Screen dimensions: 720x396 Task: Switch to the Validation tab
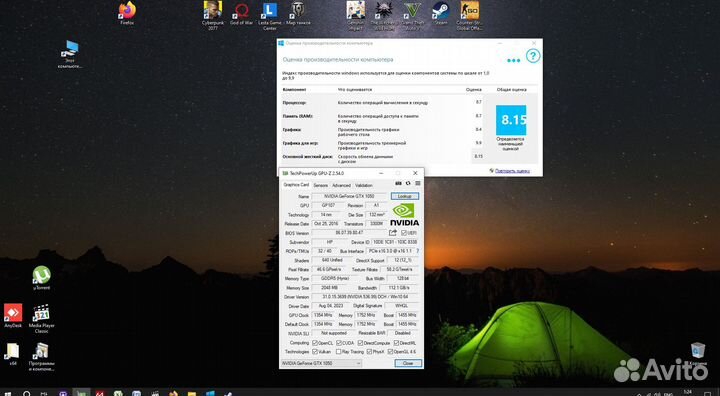point(364,186)
